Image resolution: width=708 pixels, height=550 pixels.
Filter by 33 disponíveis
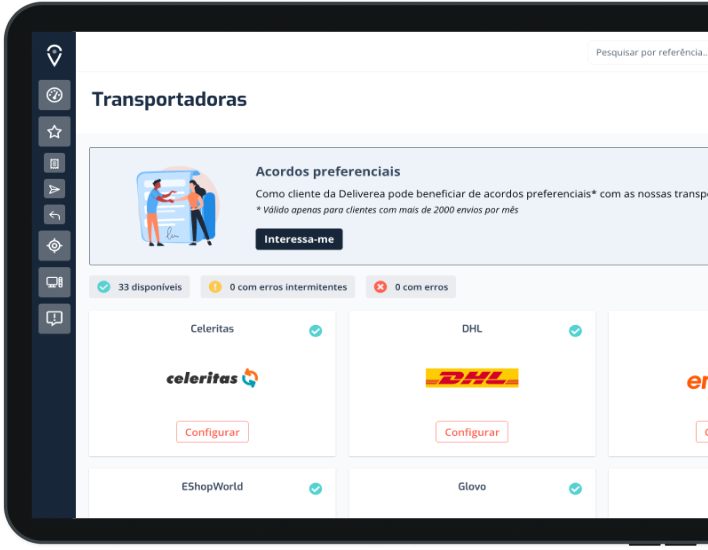coord(140,287)
